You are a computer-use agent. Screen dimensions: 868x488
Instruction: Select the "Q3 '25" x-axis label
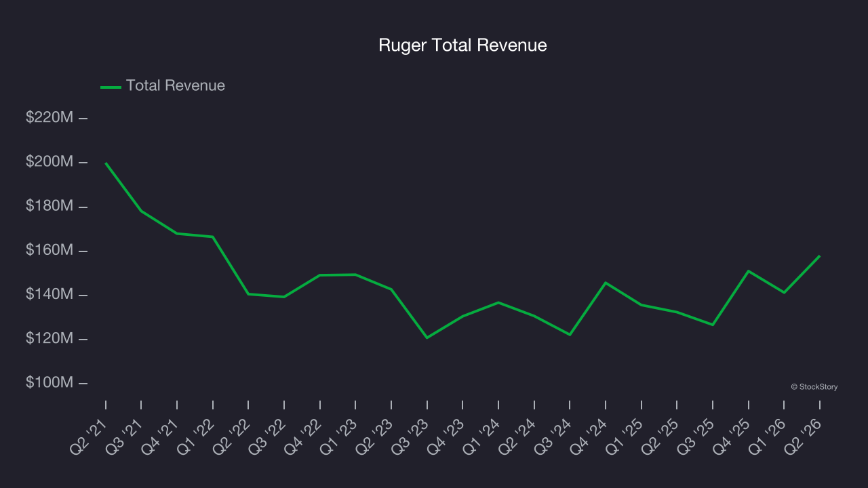[697, 435]
